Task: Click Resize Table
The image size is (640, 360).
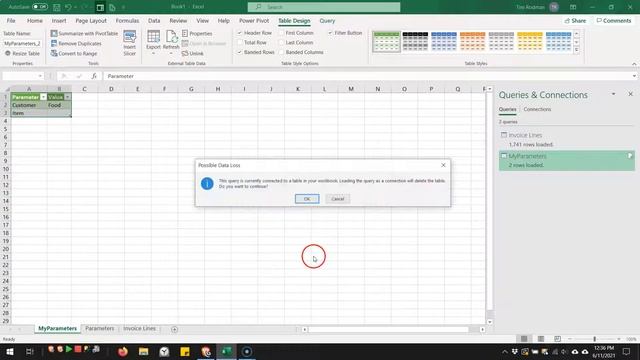Action: click(22, 53)
